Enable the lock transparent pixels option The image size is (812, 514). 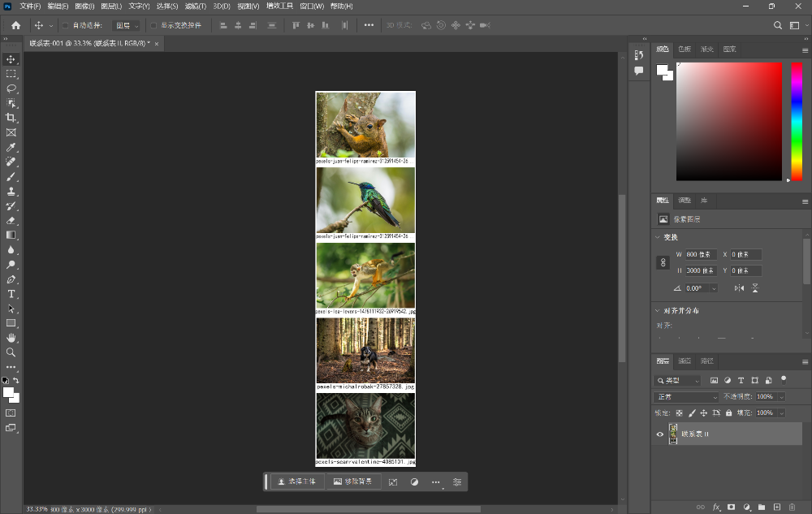679,412
